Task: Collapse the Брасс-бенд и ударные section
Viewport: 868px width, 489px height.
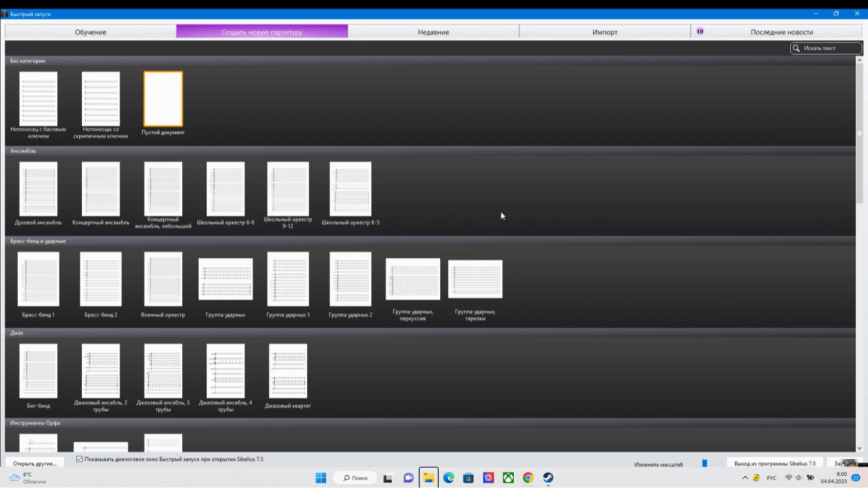Action: [x=38, y=241]
